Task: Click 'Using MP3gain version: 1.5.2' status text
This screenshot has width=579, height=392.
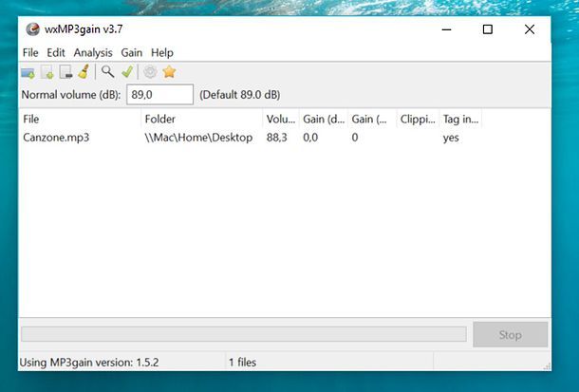Action: tap(89, 363)
